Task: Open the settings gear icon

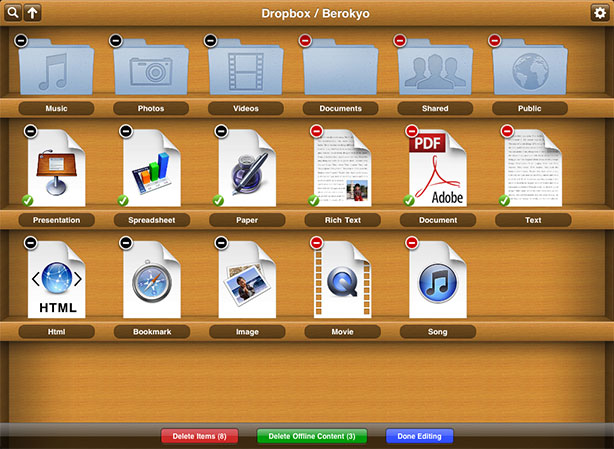Action: click(600, 13)
